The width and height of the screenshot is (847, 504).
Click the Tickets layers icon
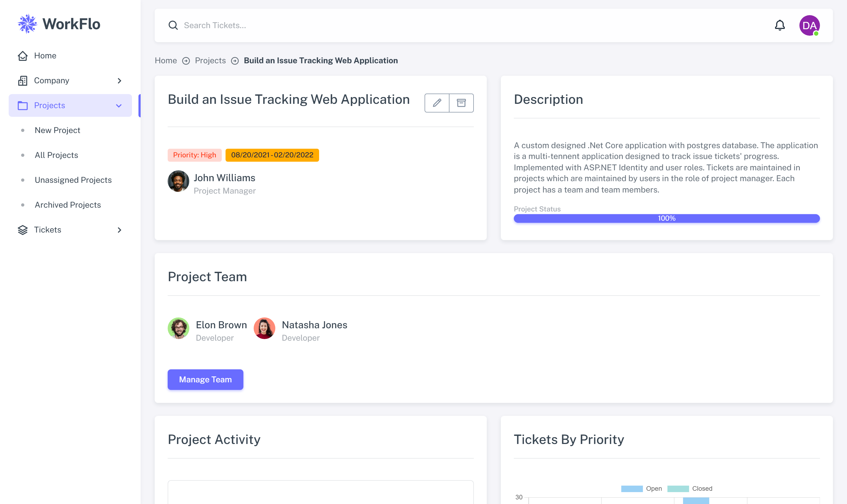pyautogui.click(x=23, y=230)
